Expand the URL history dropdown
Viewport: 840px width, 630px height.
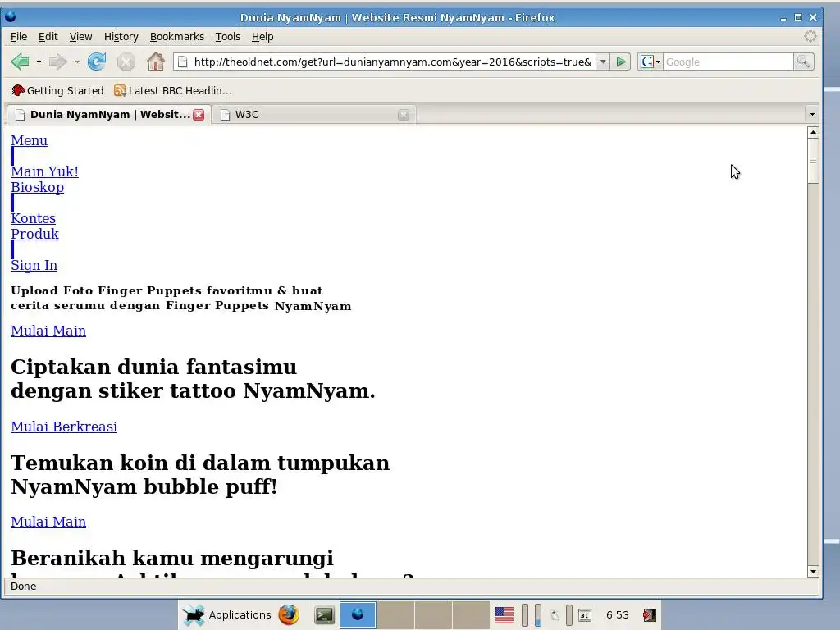pyautogui.click(x=603, y=62)
